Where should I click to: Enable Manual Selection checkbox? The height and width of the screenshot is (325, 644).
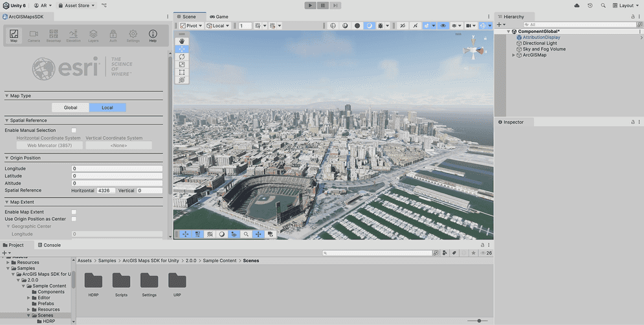74,130
